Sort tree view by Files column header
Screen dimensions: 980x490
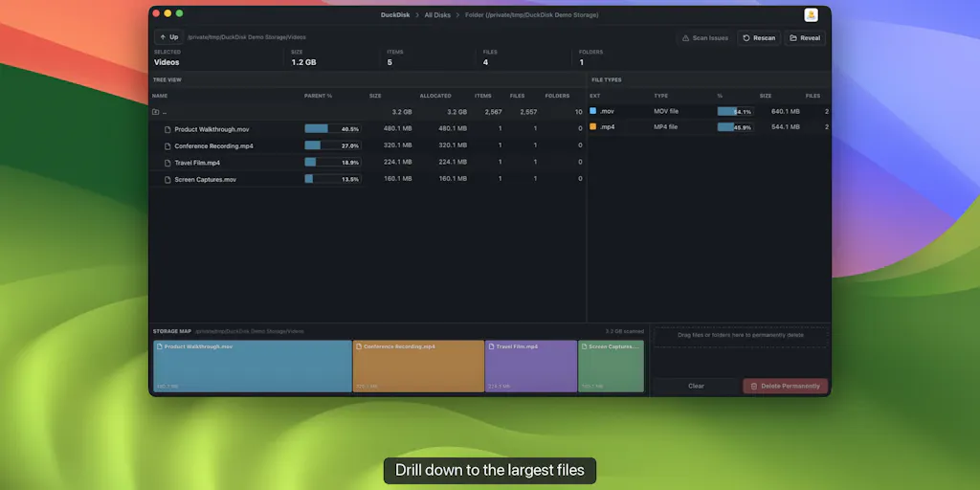tap(517, 97)
